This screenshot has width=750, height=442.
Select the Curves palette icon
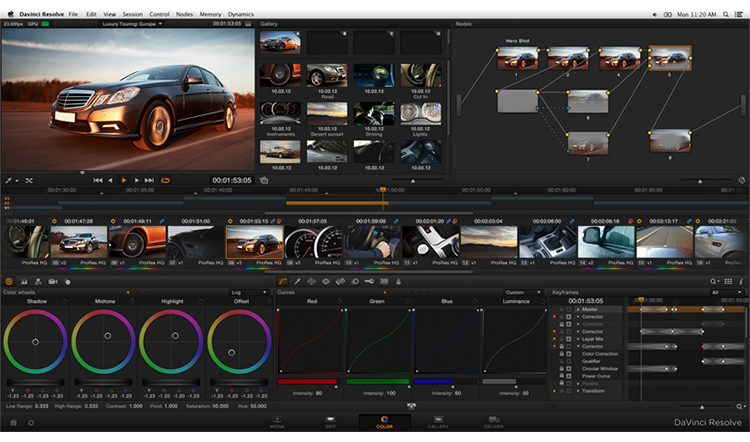coord(283,281)
